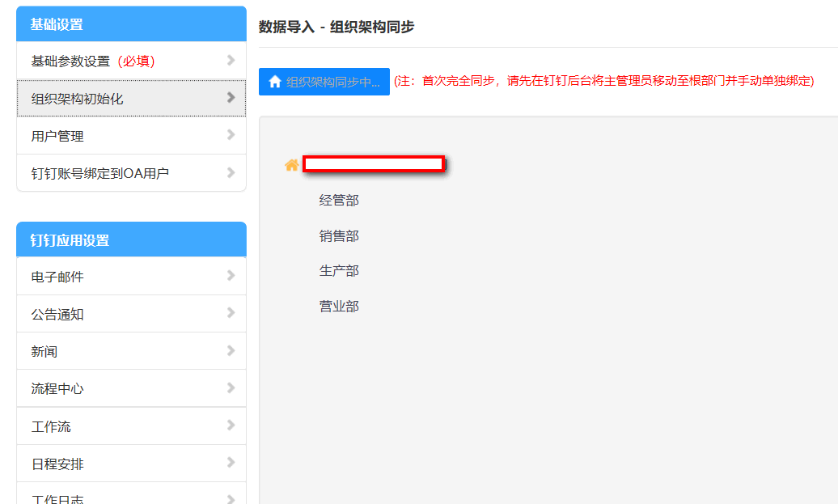Click the orange home icon at tree root

tap(291, 165)
